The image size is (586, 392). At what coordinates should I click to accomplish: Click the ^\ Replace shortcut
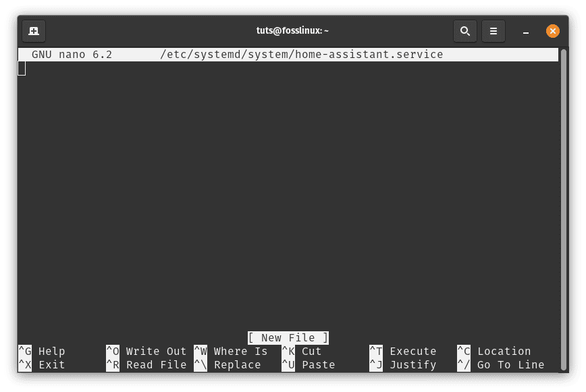[228, 365]
